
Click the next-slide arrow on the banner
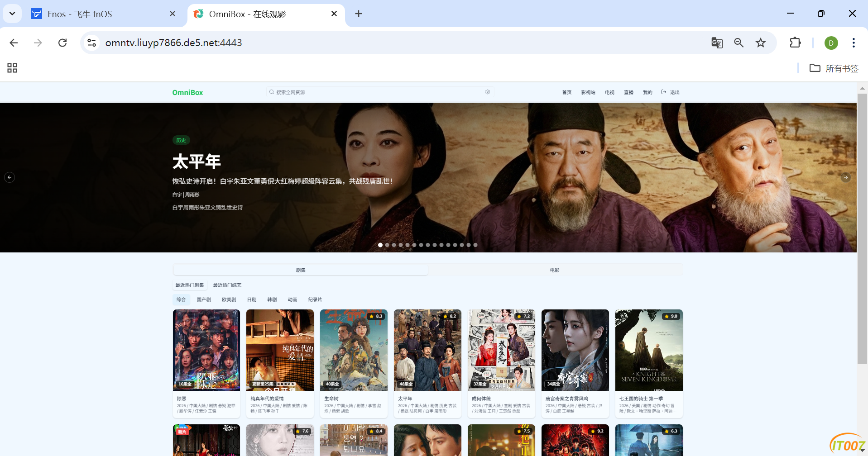coord(846,177)
